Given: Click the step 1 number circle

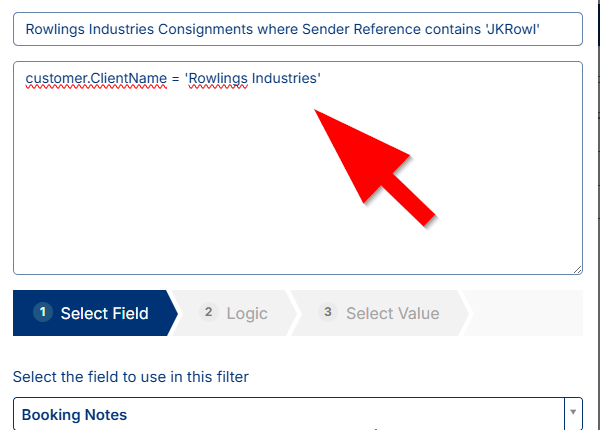Looking at the screenshot, I should point(42,312).
